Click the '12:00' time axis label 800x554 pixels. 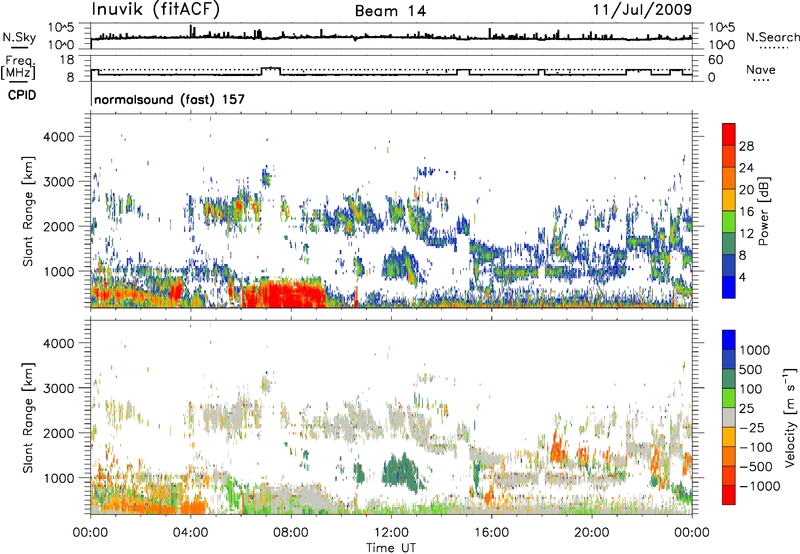[x=391, y=533]
